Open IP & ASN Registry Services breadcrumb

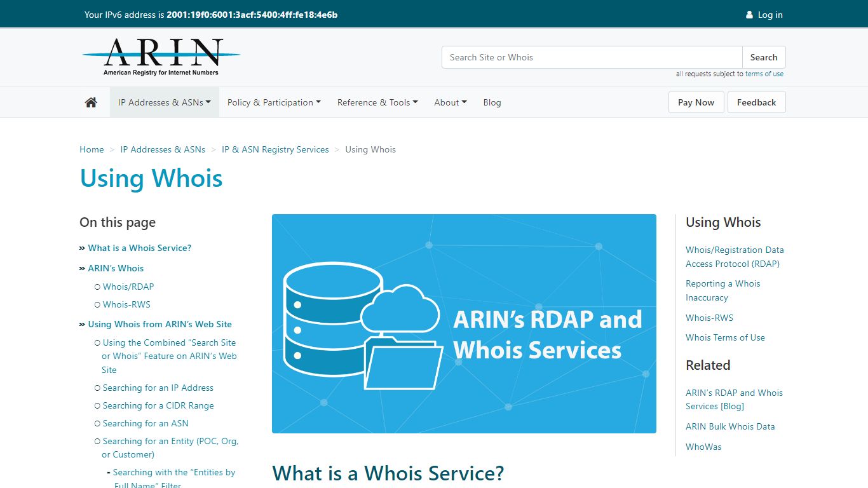click(x=275, y=149)
